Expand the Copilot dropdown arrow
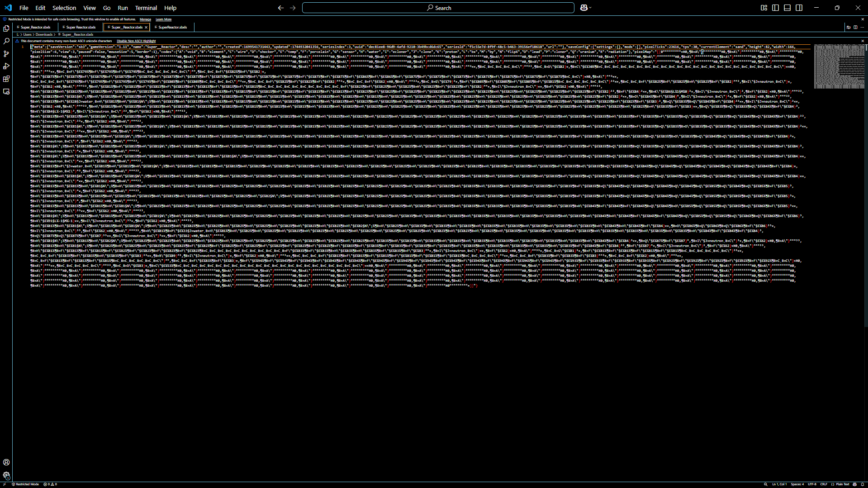 point(590,8)
